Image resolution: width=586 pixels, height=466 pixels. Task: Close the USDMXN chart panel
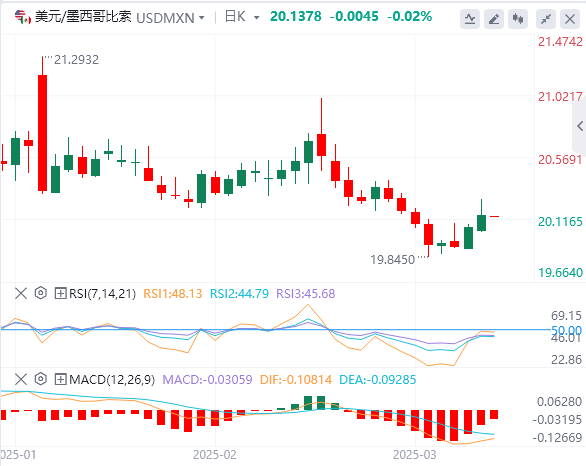click(570, 19)
